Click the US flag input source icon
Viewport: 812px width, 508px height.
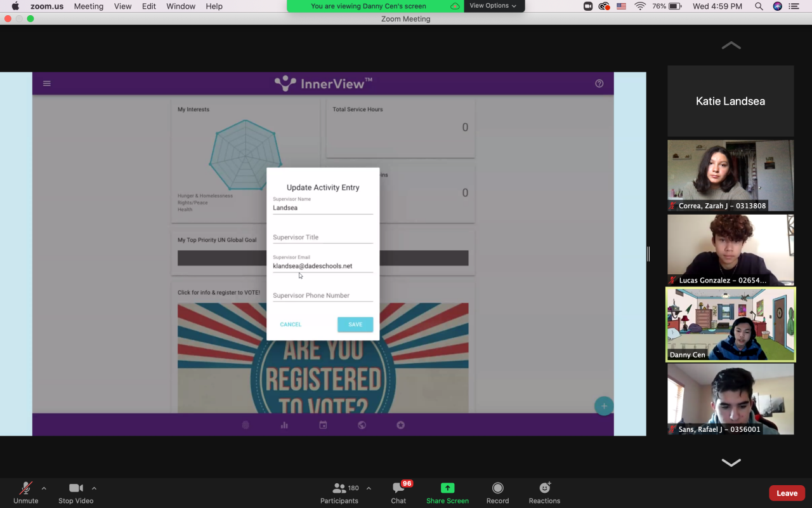tap(622, 6)
